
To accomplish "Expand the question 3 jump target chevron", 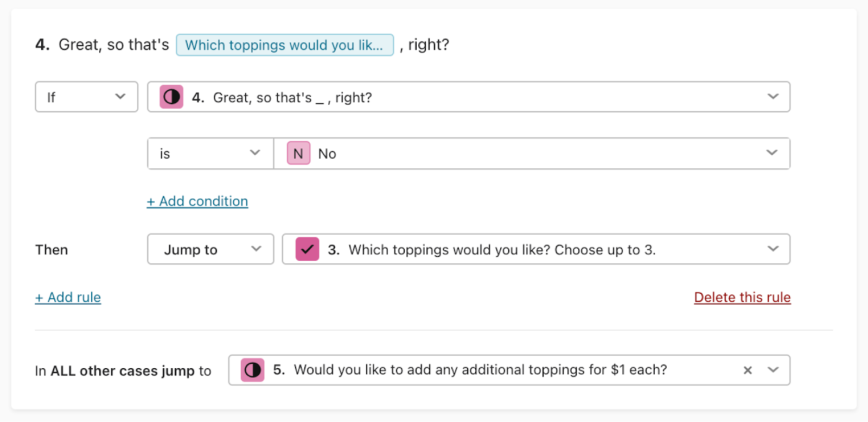I will [773, 249].
